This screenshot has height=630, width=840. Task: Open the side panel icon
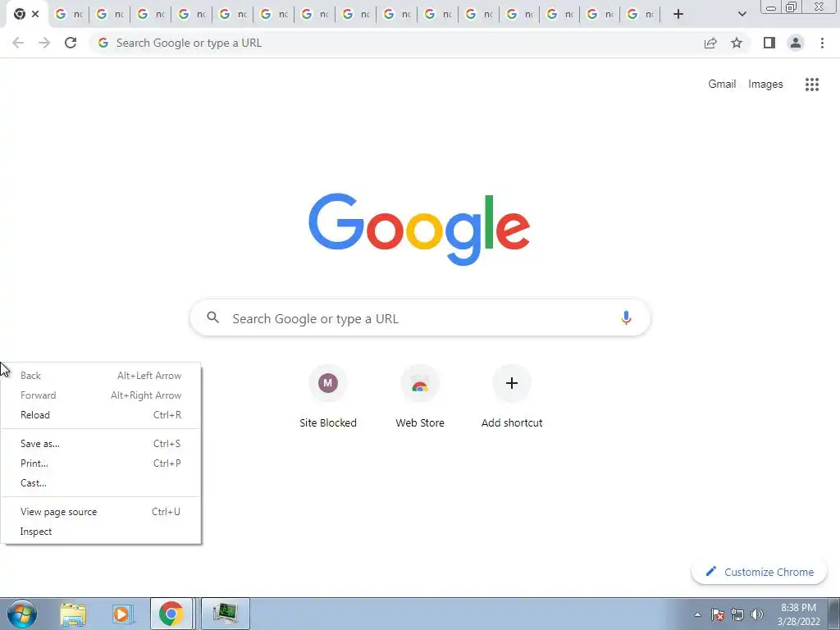click(769, 43)
